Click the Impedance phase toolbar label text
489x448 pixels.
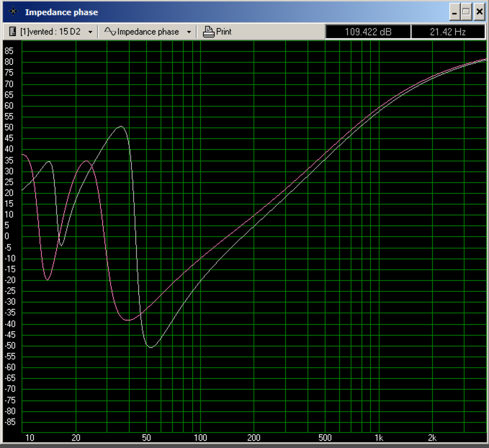148,32
